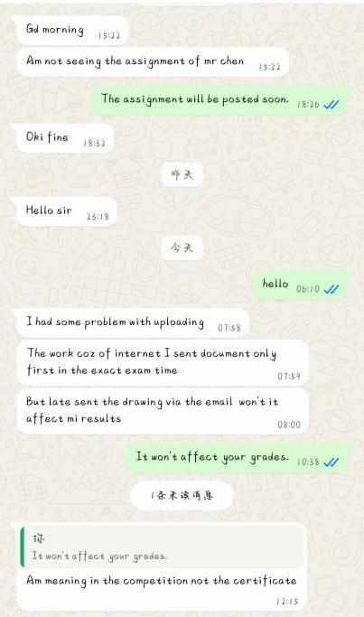Tap the blue read ticks beside 'posted soon'

coord(331,104)
